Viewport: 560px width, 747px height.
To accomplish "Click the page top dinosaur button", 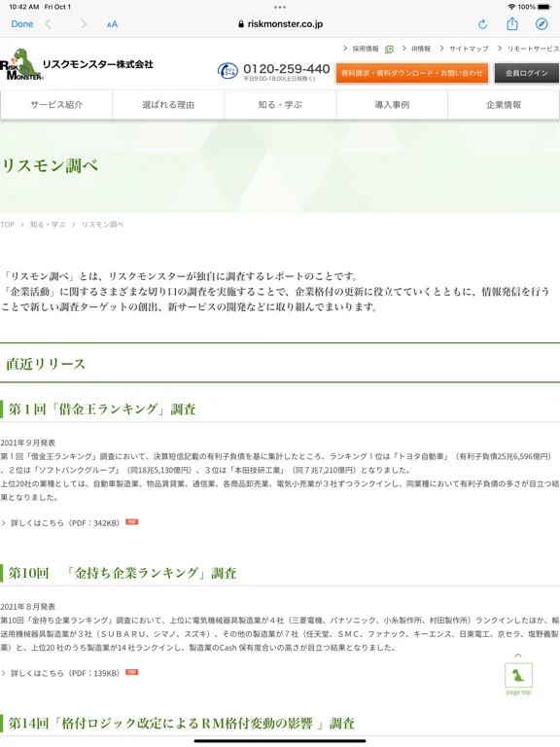I will point(518,675).
